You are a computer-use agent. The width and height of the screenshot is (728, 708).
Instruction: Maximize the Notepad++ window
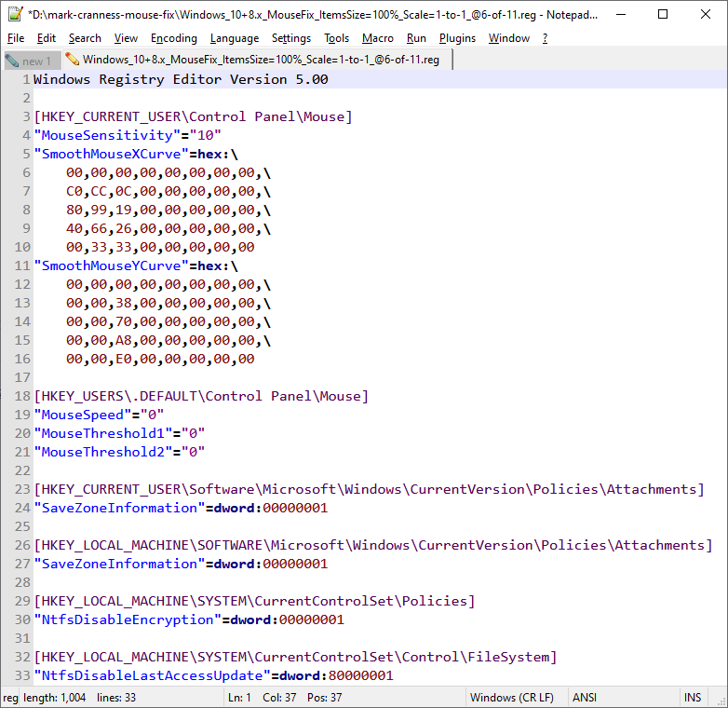pyautogui.click(x=663, y=14)
